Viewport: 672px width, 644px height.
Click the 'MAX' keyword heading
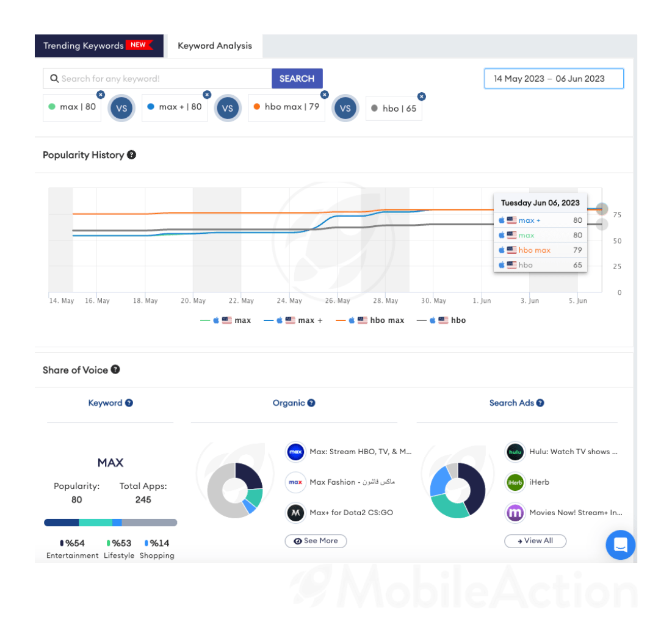click(110, 463)
